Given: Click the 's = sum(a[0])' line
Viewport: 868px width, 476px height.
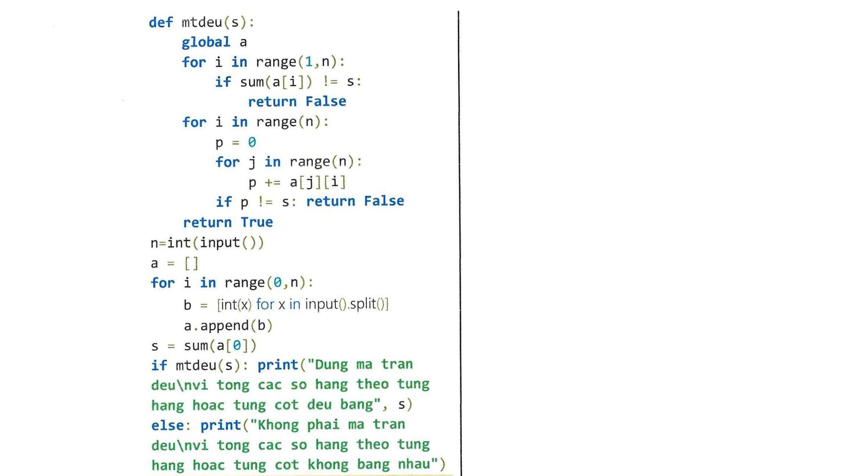Looking at the screenshot, I should [204, 346].
